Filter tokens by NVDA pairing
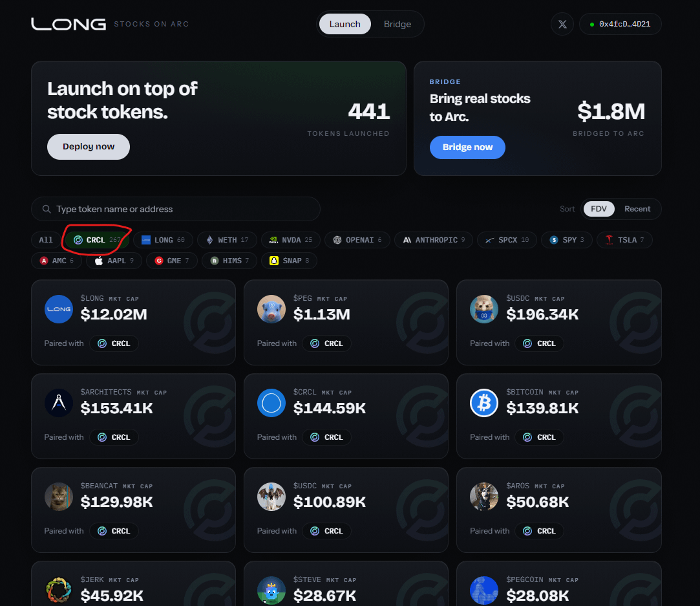This screenshot has width=700, height=606. [x=291, y=240]
